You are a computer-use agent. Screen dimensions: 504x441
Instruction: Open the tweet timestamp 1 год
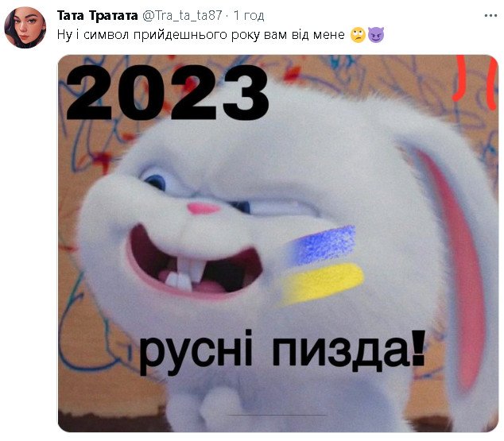point(249,15)
